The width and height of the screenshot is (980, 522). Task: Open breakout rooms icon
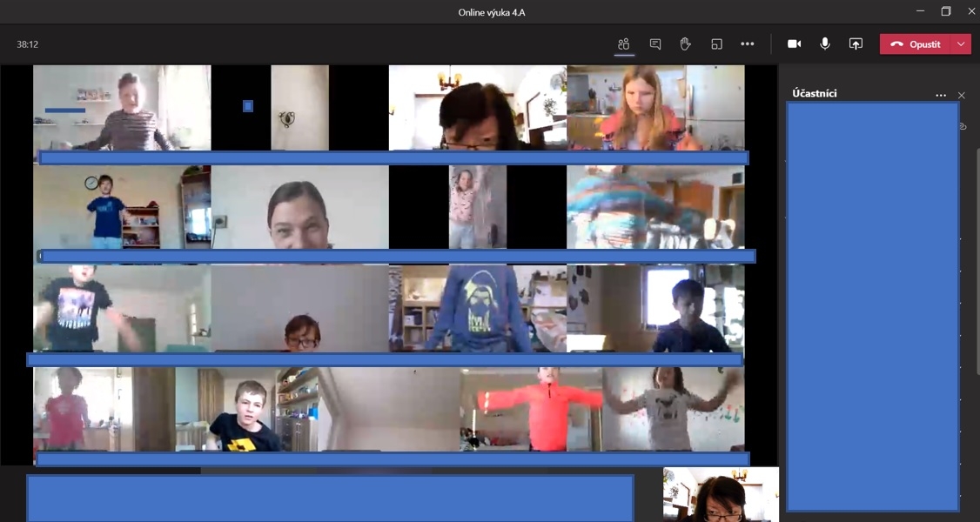coord(716,43)
